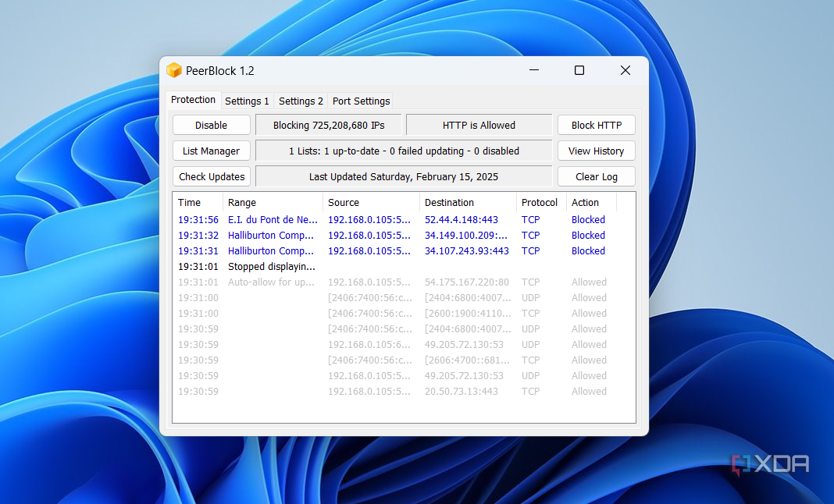Sort log by the Range column header
The height and width of the screenshot is (504, 834).
(273, 203)
